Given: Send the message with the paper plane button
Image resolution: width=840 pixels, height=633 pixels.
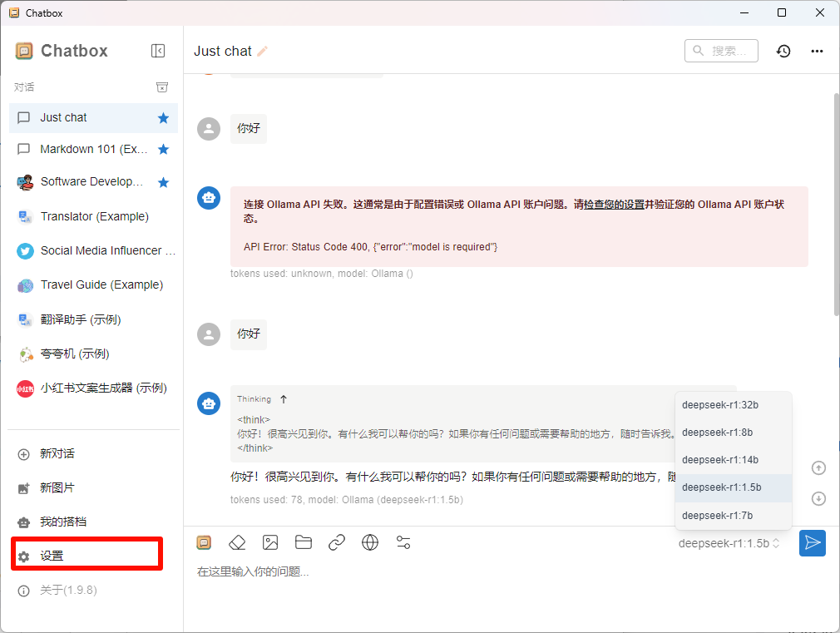Looking at the screenshot, I should [813, 542].
